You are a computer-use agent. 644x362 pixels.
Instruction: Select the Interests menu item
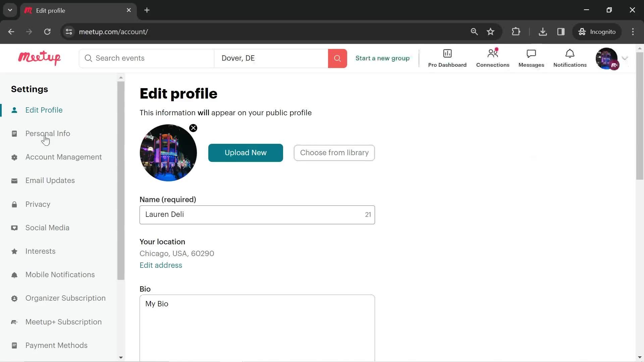[41, 251]
